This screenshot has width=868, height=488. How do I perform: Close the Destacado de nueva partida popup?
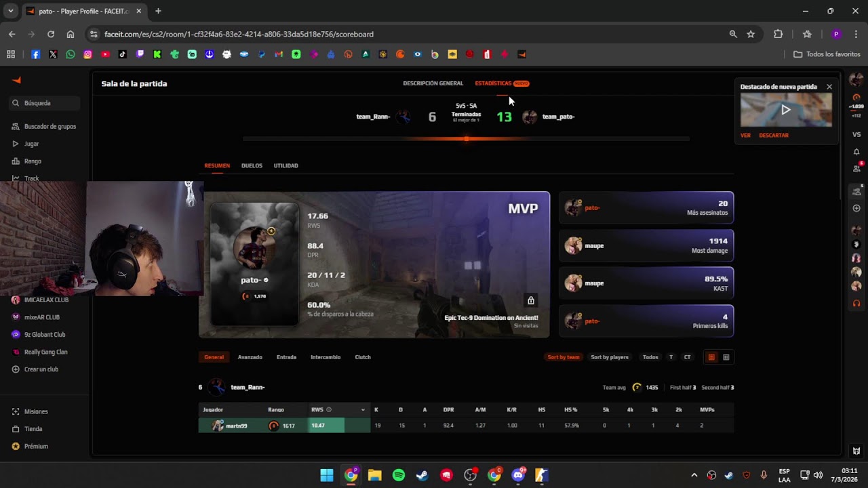pos(829,87)
